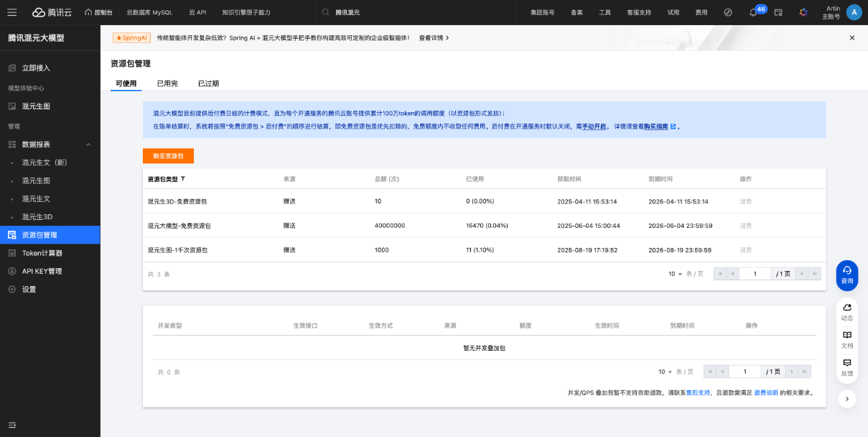The width and height of the screenshot is (868, 437).
Task: Open the 咨询 headset support button
Action: (x=847, y=275)
